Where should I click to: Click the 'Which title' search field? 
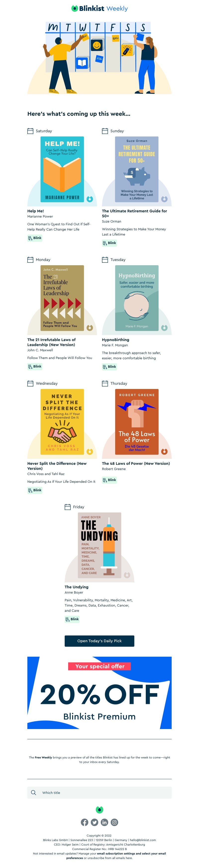[x=99, y=792]
